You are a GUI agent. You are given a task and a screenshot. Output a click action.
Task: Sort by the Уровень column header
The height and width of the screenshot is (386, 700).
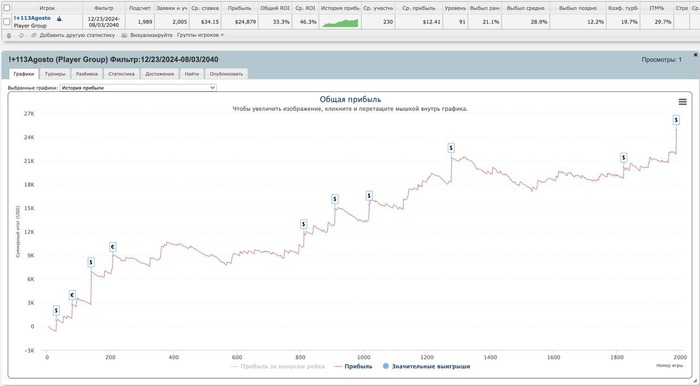455,8
